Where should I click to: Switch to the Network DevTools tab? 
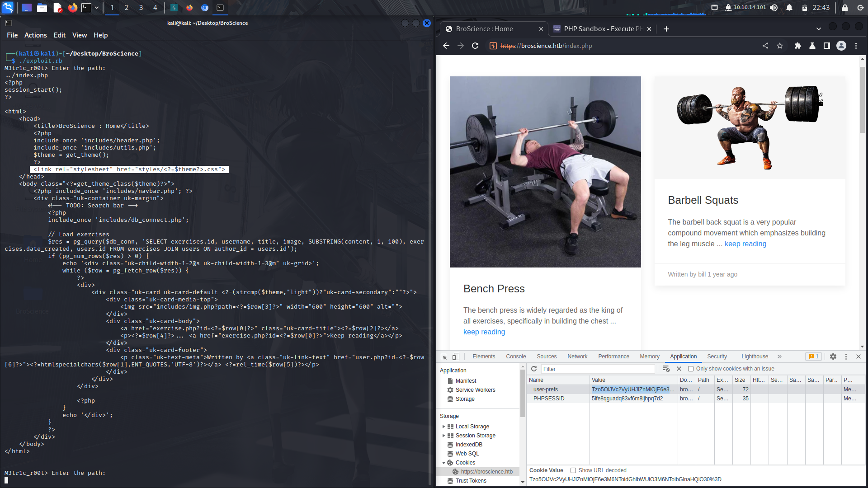click(x=577, y=357)
